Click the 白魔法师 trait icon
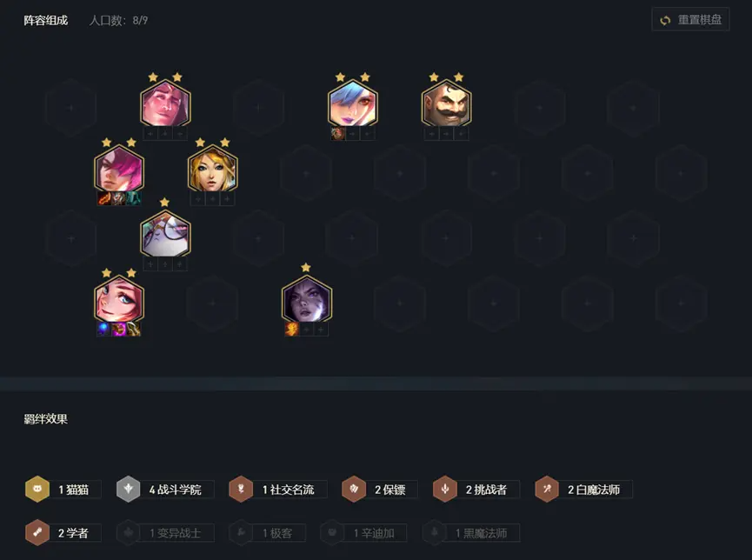The image size is (752, 560). pyautogui.click(x=547, y=489)
